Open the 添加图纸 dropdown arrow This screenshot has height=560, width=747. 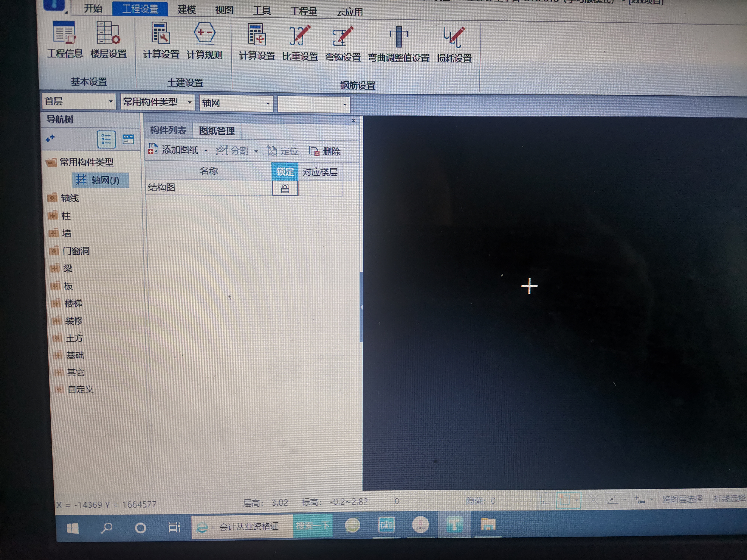pos(206,151)
